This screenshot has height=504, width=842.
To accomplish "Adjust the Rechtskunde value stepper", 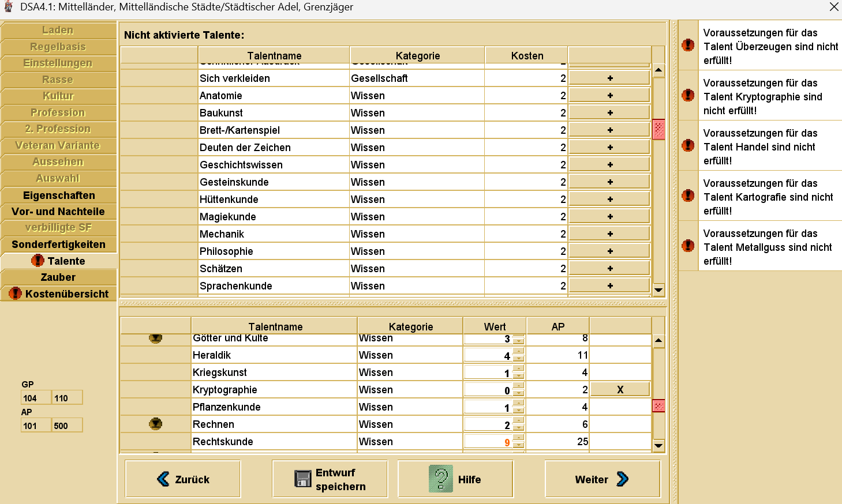I will 518,442.
